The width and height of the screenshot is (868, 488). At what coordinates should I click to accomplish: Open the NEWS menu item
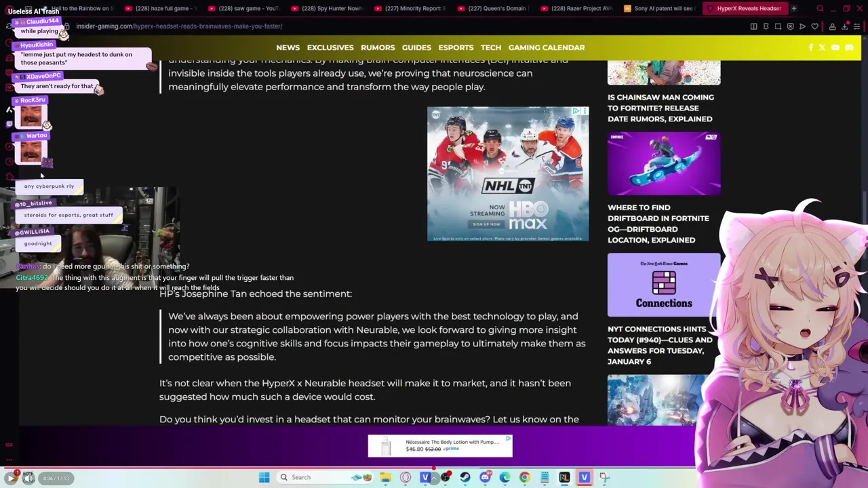[288, 47]
